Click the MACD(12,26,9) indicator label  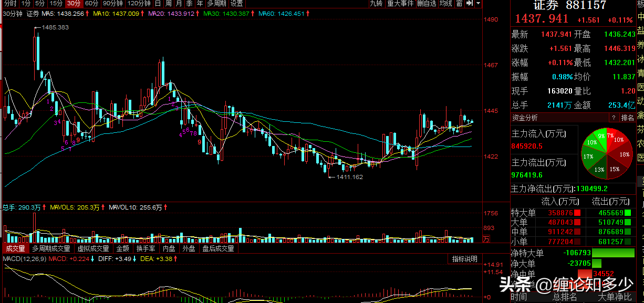24,259
